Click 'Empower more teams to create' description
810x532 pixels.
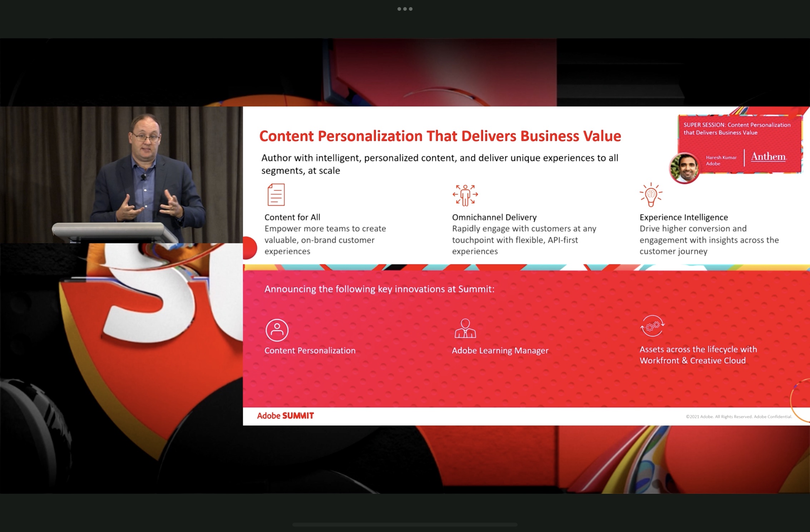click(x=325, y=240)
